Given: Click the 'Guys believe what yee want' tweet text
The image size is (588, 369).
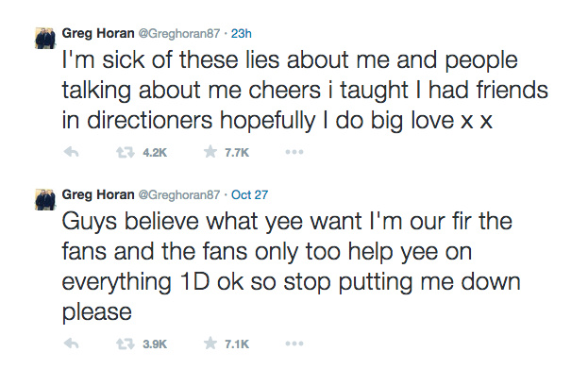Looking at the screenshot, I should point(291,267).
